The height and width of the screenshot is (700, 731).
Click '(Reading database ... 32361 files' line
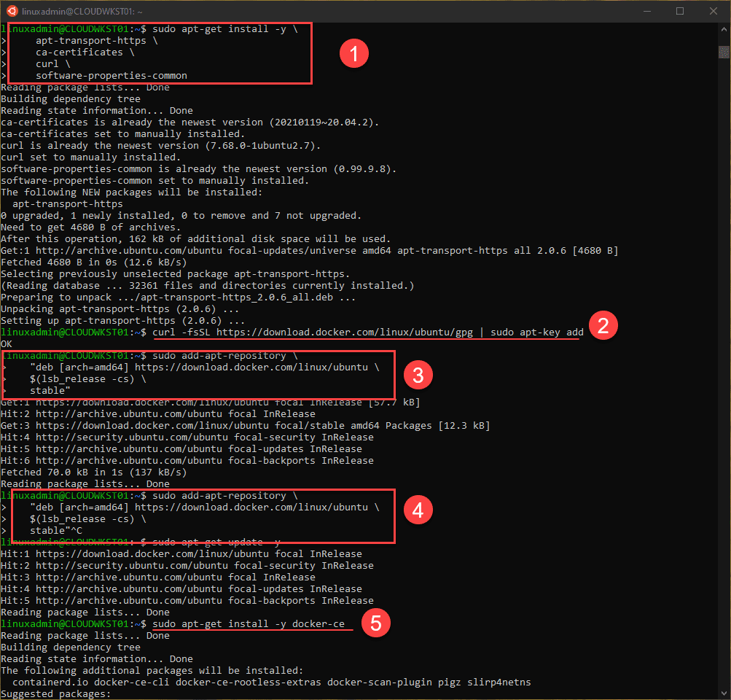(208, 285)
